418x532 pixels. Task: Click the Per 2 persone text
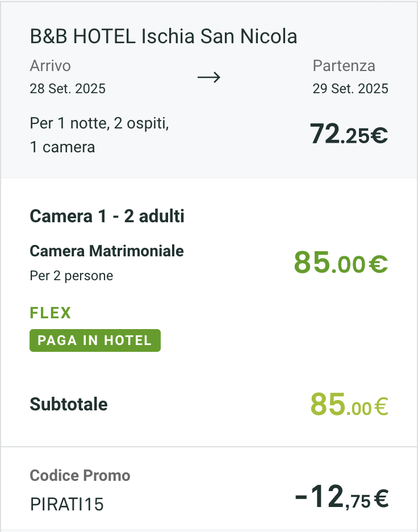click(71, 276)
